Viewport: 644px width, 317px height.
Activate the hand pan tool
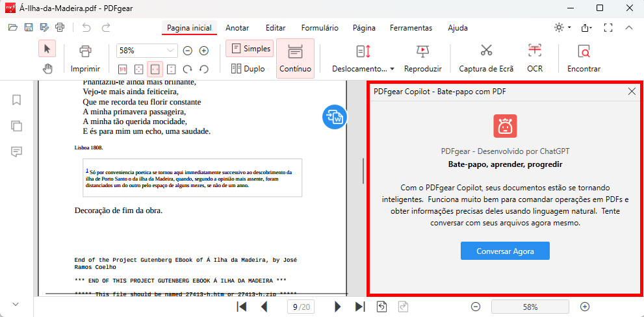[47, 69]
